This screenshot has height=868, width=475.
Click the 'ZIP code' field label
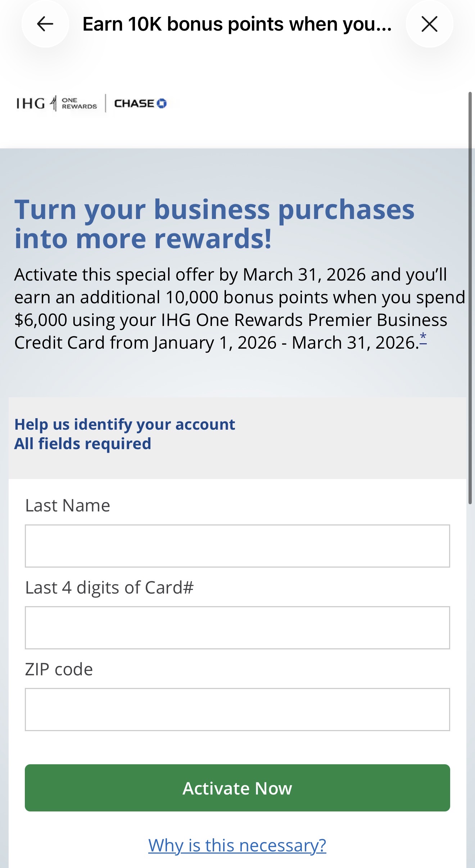tap(59, 669)
